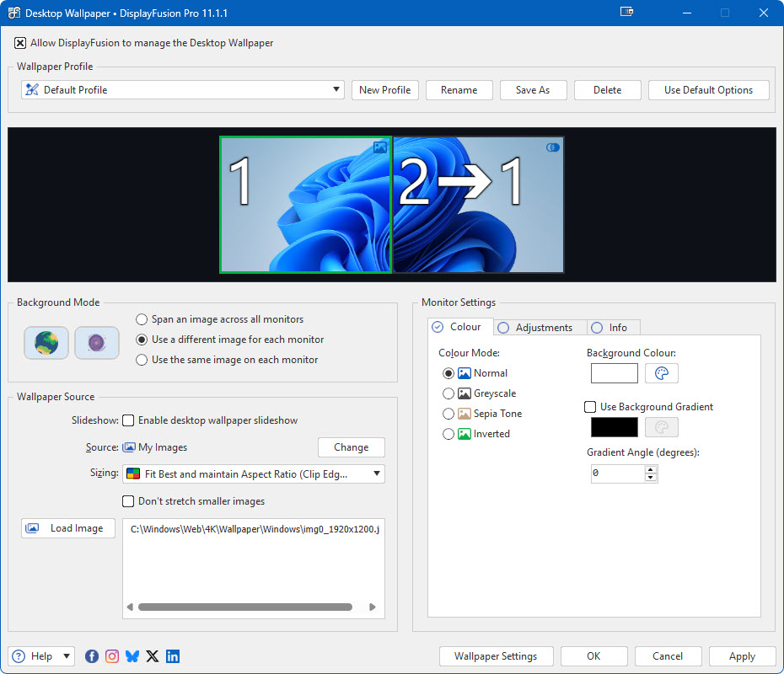Image resolution: width=784 pixels, height=674 pixels.
Task: Click the earth globe background mode icon
Action: [46, 343]
